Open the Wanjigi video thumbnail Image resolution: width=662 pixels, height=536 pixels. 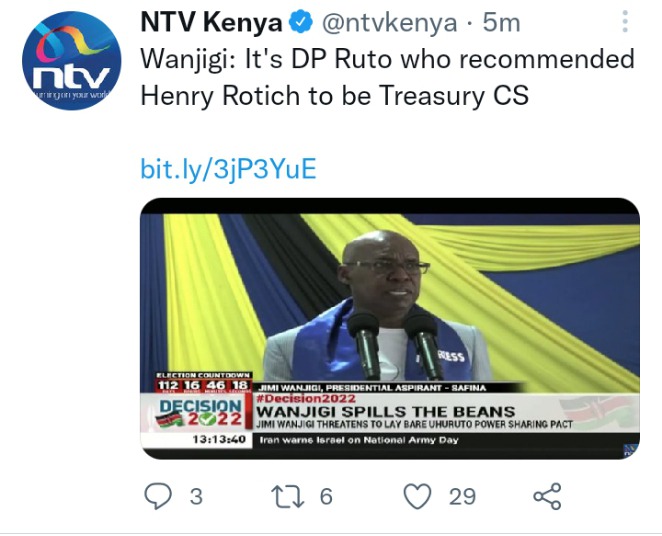point(390,328)
